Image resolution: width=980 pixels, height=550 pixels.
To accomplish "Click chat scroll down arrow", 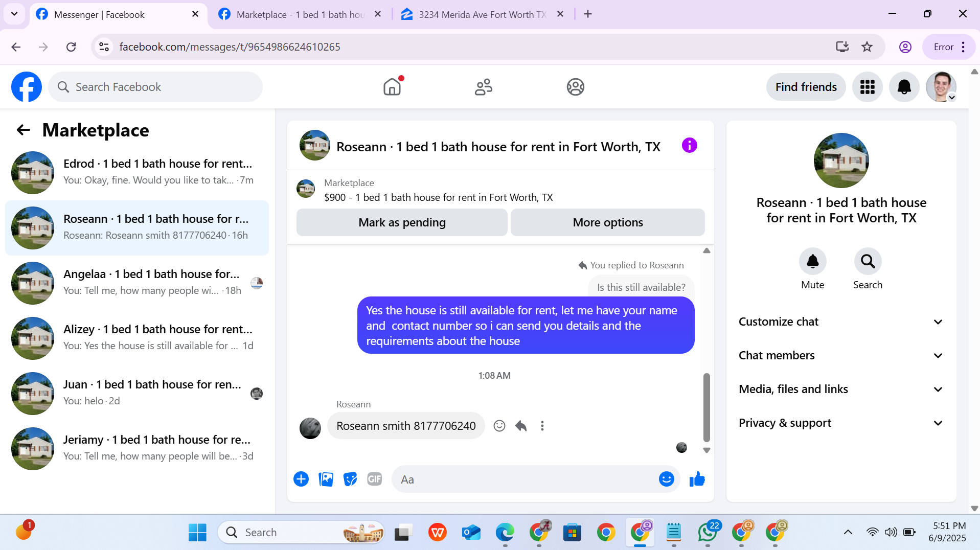I will (706, 450).
